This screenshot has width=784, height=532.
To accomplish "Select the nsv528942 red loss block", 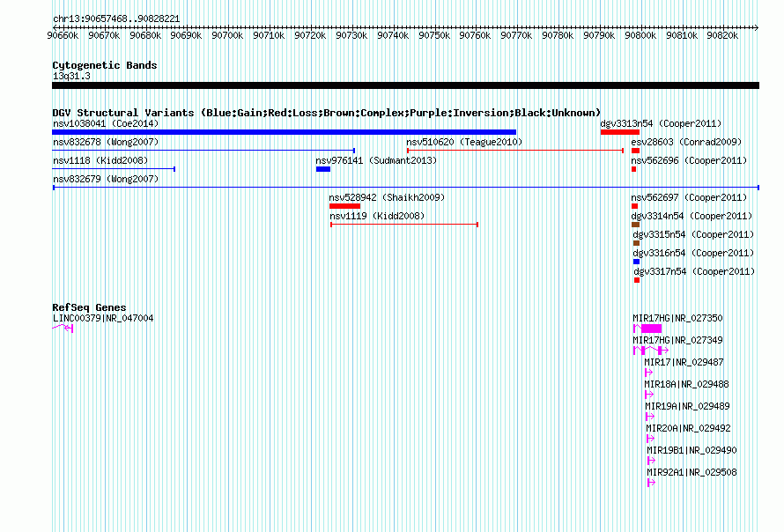I will pyautogui.click(x=344, y=206).
